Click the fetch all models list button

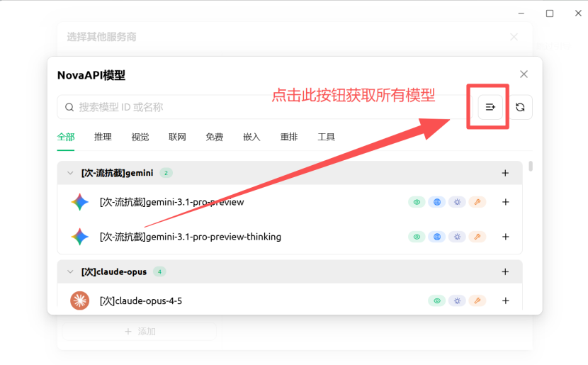pos(490,107)
